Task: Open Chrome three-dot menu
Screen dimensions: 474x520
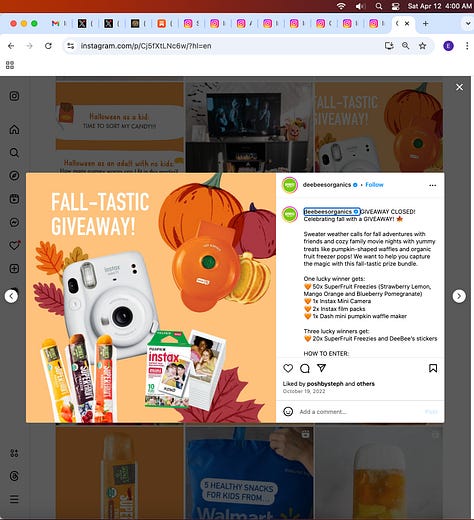Action: click(467, 46)
